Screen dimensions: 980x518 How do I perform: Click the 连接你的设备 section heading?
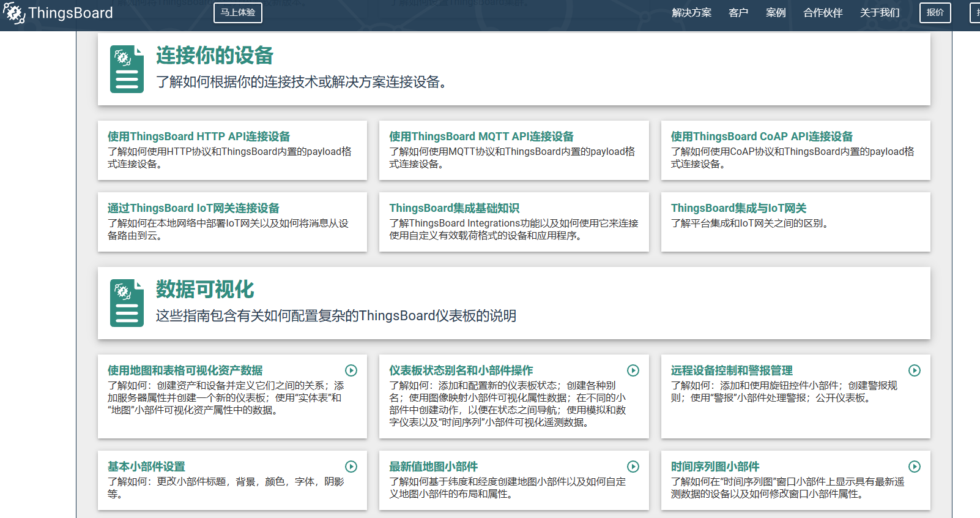pyautogui.click(x=215, y=56)
